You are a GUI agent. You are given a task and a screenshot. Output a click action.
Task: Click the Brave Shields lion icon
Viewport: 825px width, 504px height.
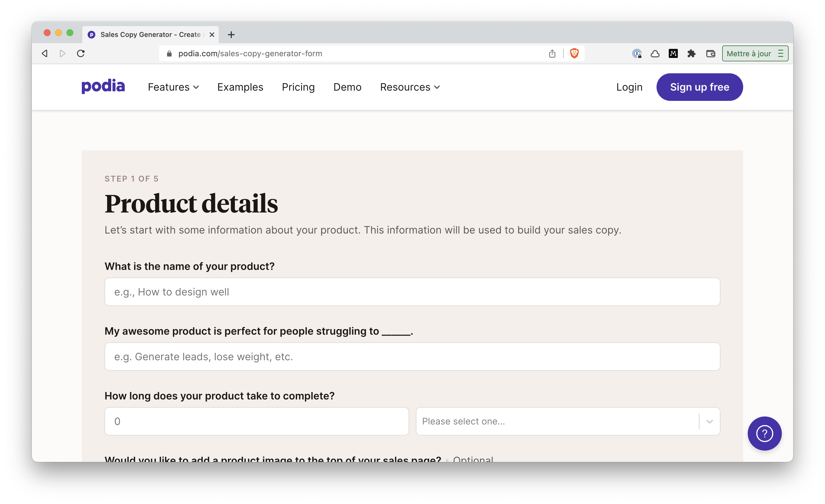pos(574,54)
